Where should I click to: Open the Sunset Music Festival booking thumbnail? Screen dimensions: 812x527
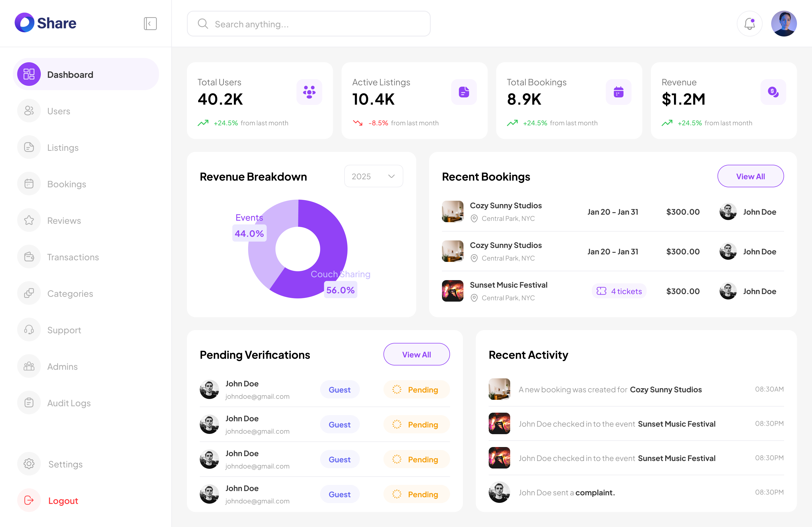coord(452,291)
